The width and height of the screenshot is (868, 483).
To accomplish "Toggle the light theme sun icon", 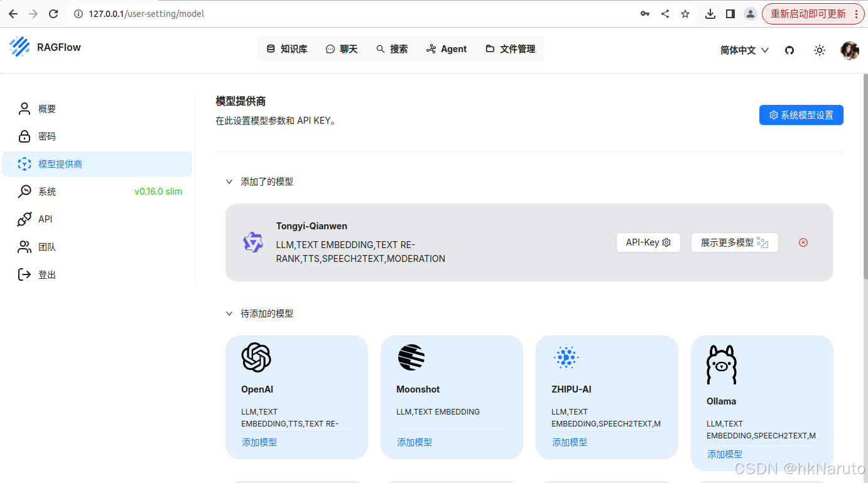I will [x=819, y=50].
